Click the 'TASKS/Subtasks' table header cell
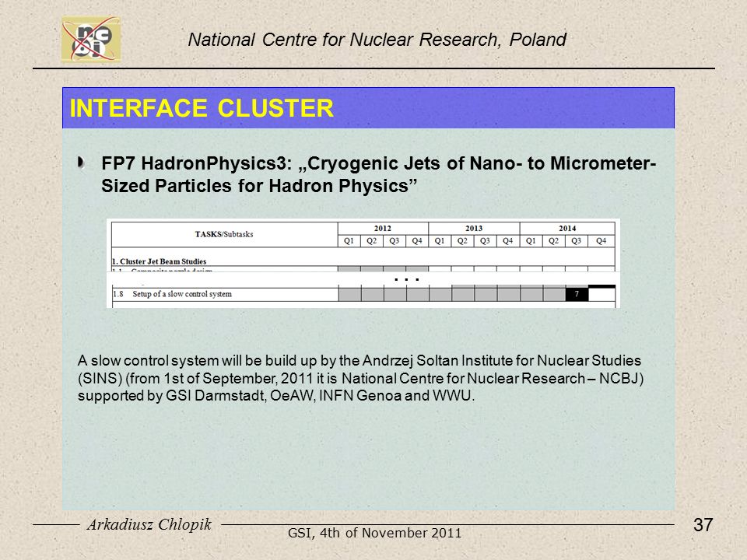The width and height of the screenshot is (747, 560). pyautogui.click(x=224, y=234)
